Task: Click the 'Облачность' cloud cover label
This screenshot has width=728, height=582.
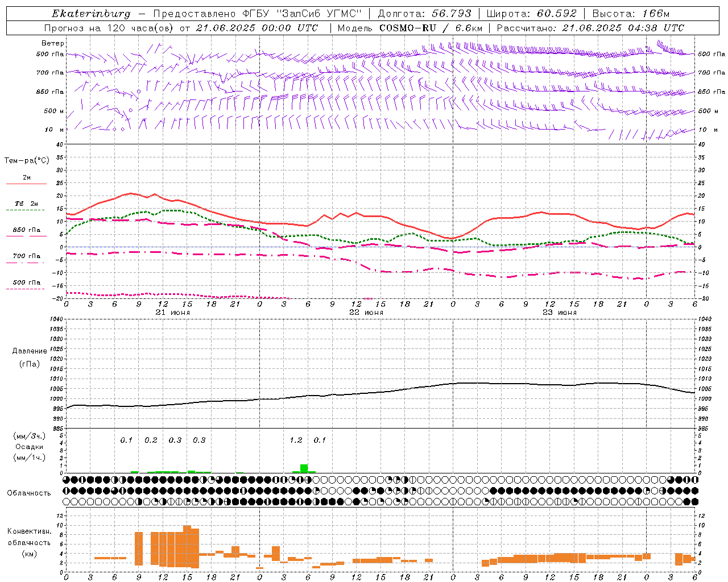Action: (x=29, y=493)
